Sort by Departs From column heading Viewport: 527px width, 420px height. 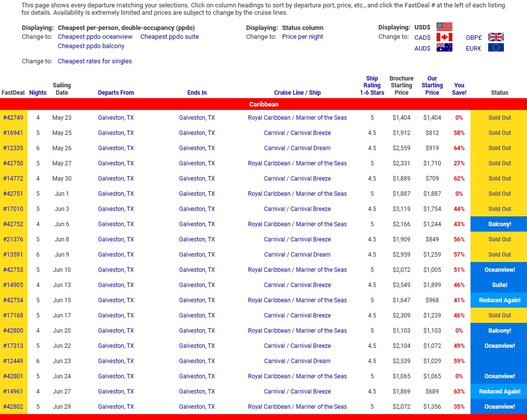tap(116, 93)
